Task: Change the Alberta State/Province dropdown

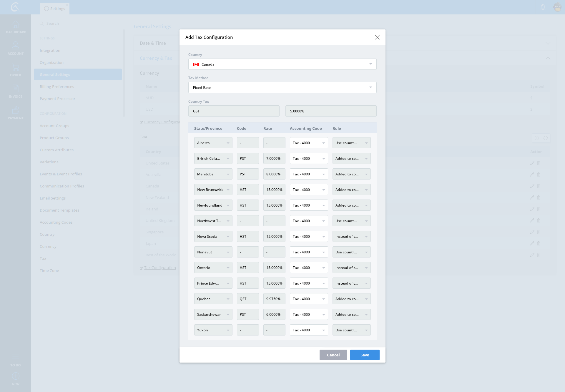Action: (x=213, y=143)
